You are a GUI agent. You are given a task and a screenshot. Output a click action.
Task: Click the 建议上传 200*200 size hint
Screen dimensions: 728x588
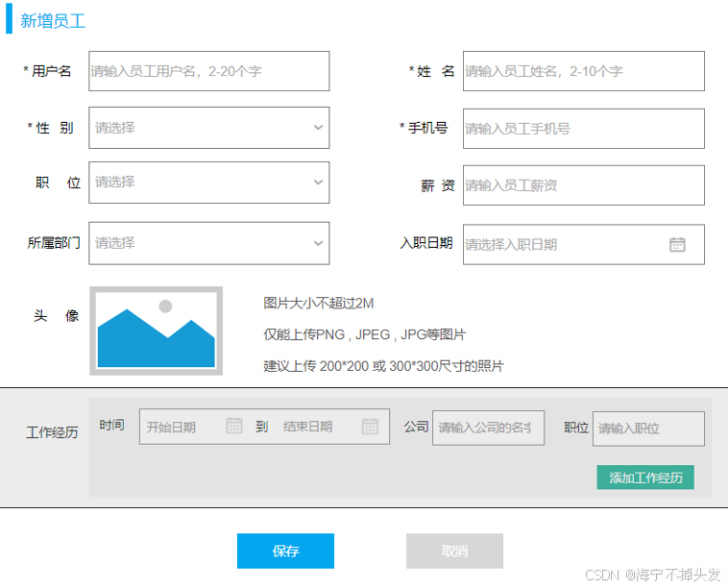(x=383, y=366)
